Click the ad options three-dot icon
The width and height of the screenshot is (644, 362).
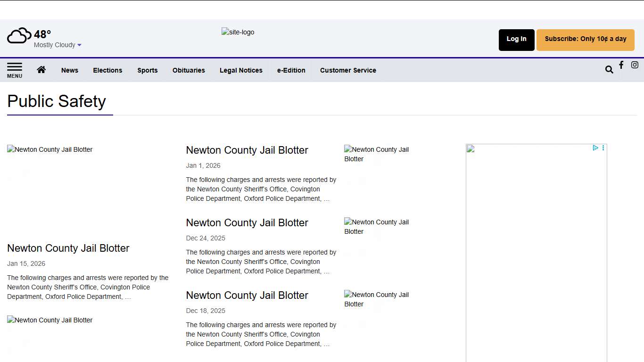pos(603,148)
